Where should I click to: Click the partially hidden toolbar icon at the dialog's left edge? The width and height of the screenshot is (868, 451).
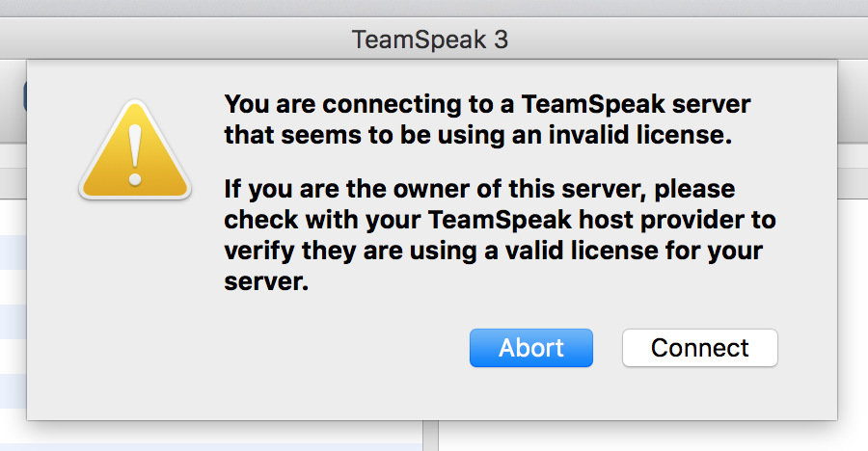(24, 98)
